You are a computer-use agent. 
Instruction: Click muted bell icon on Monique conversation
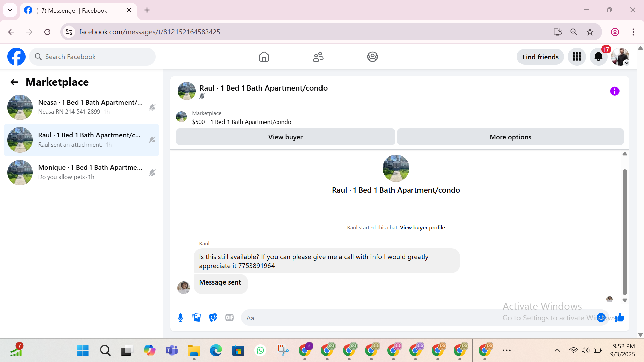click(x=152, y=172)
